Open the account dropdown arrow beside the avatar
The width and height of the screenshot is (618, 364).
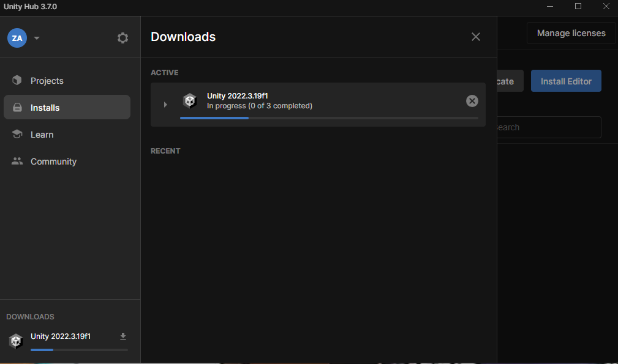click(x=37, y=38)
